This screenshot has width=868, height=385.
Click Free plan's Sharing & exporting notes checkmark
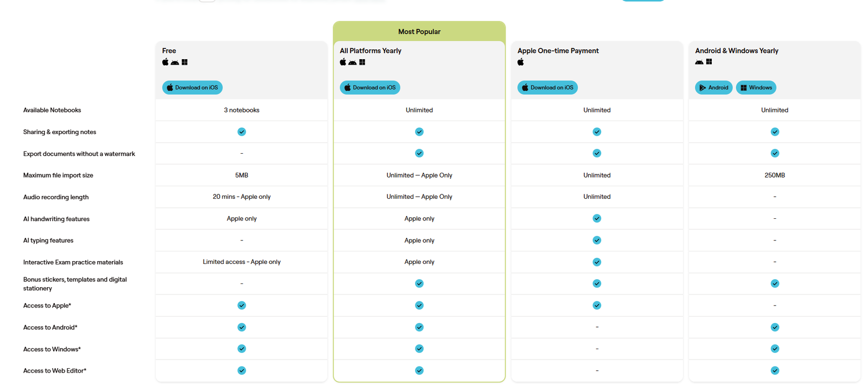[x=242, y=132]
